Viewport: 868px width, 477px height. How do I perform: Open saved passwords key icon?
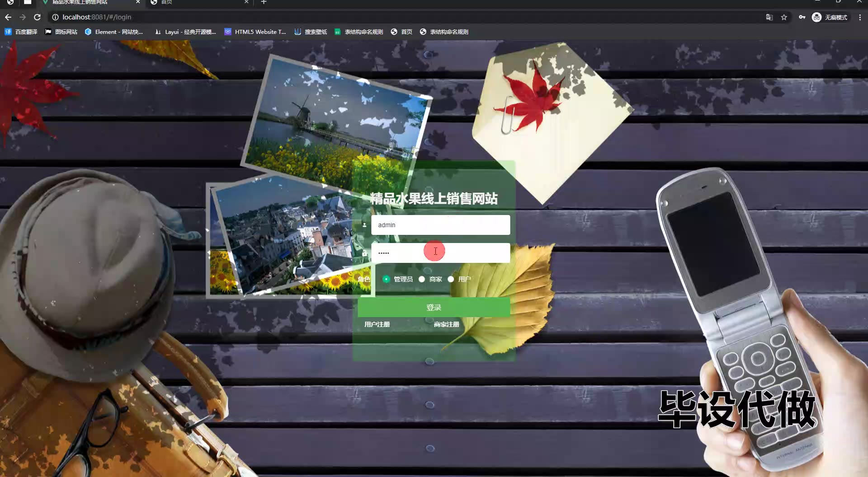[802, 17]
